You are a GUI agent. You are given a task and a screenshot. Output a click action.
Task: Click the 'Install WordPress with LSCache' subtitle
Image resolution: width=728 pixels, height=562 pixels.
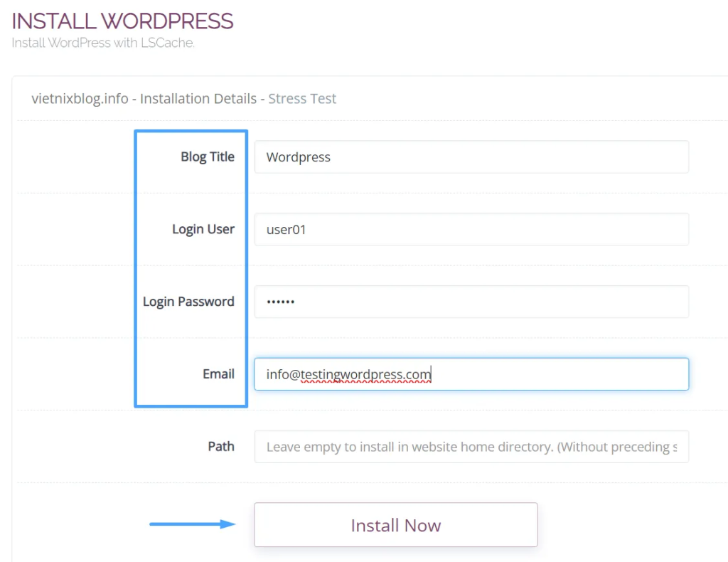click(103, 43)
